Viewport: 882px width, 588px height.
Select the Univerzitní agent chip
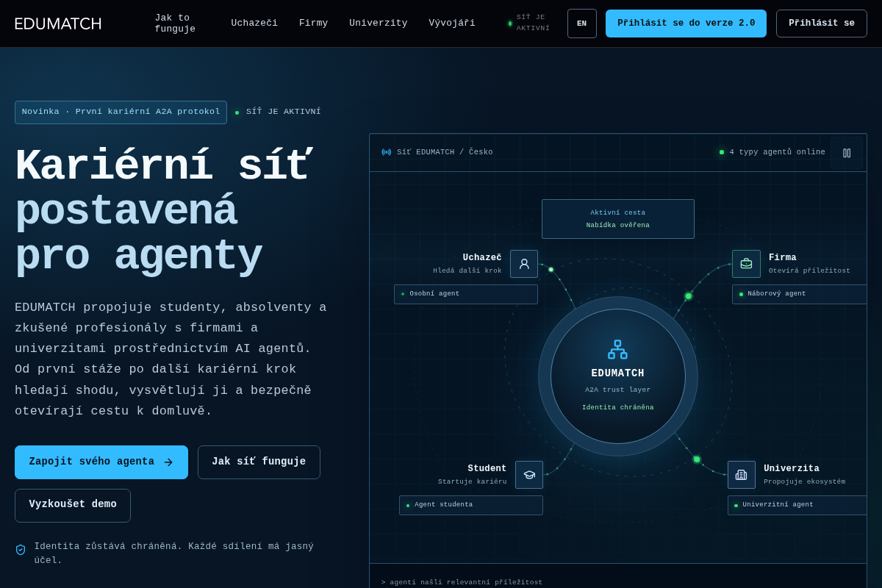pos(797,505)
